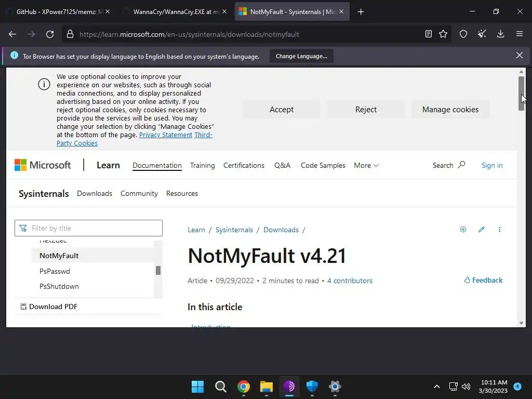The height and width of the screenshot is (399, 532).
Task: Click Download PDF
Action: tap(49, 307)
